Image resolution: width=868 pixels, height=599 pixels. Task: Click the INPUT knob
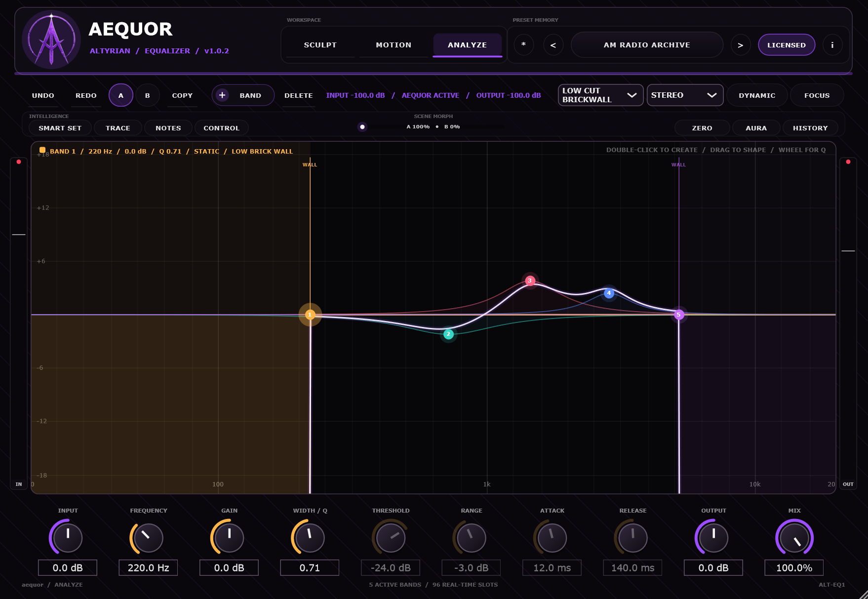(x=68, y=537)
